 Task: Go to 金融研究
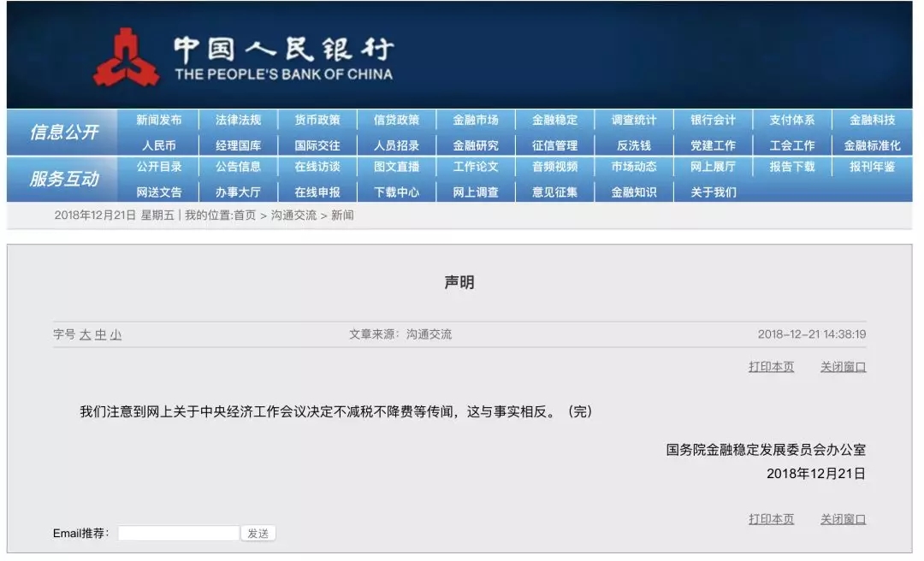tap(476, 145)
